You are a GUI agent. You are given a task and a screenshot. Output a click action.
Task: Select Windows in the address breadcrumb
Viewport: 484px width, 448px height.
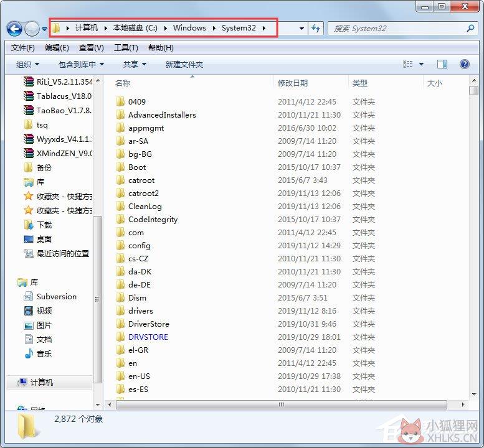click(189, 28)
